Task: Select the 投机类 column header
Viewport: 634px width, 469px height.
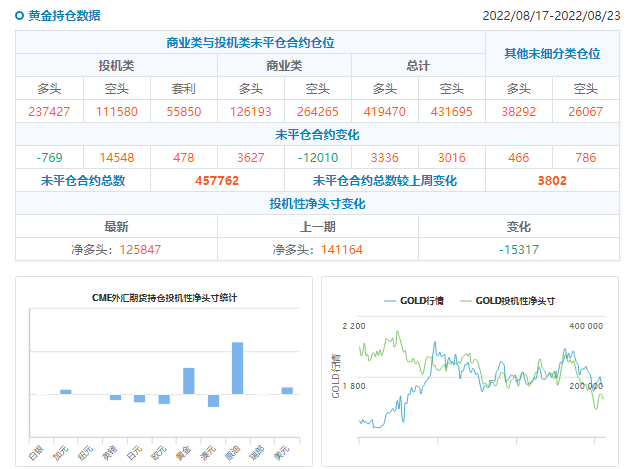Action: (116, 65)
